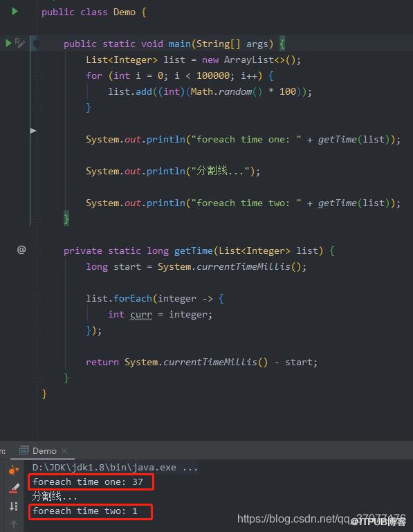Click the highlighted closing brace of main
413x532 pixels.
pyautogui.click(x=66, y=219)
